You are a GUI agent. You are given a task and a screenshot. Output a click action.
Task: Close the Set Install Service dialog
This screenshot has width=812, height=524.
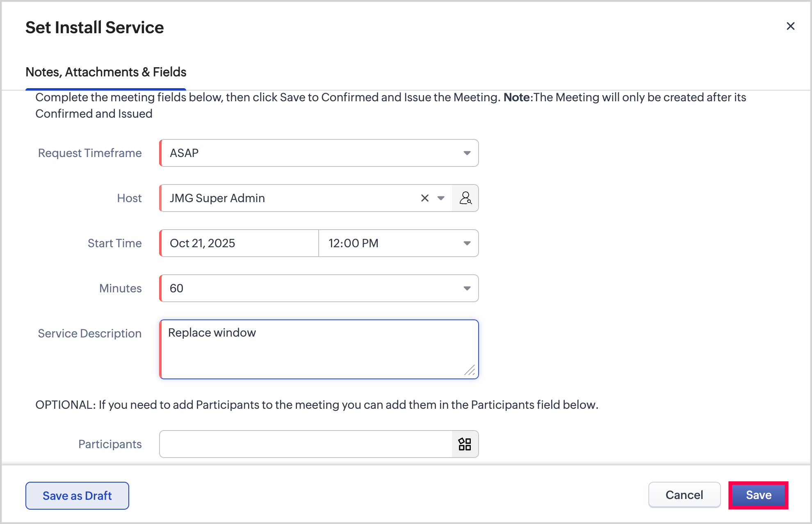click(790, 26)
